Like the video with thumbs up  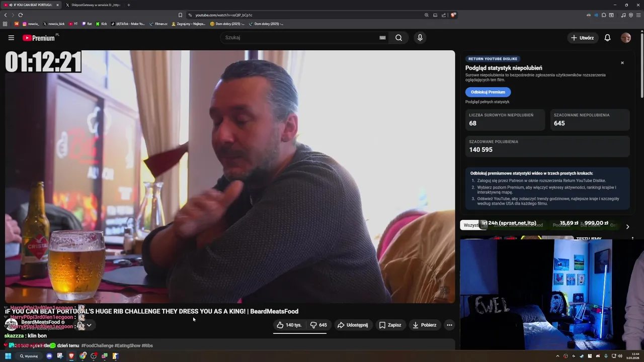tap(289, 325)
